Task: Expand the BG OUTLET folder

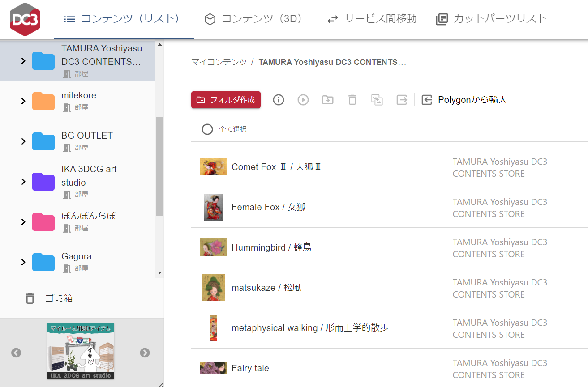Action: (23, 141)
